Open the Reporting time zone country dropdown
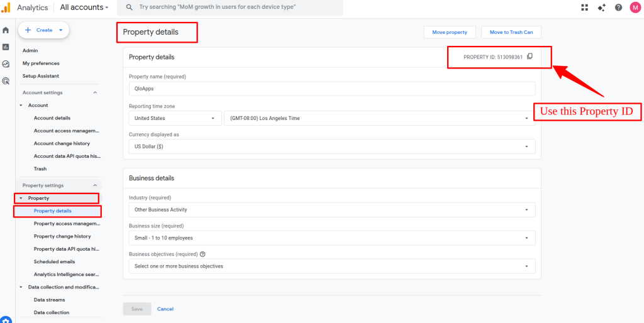Image resolution: width=644 pixels, height=323 pixels. pos(174,118)
